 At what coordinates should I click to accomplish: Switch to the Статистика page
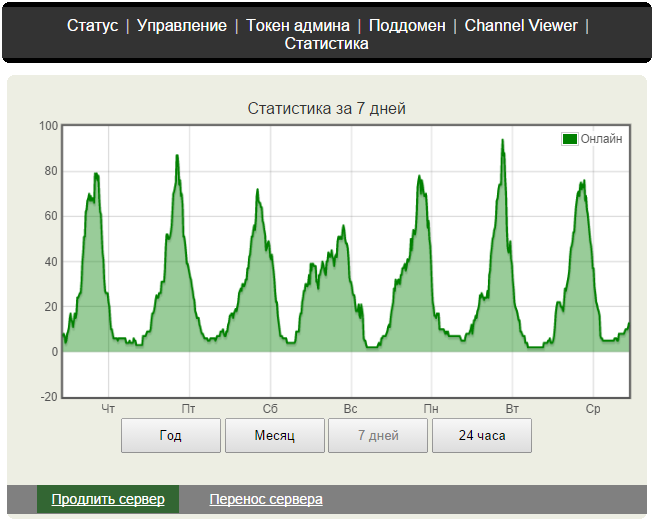pos(326,44)
